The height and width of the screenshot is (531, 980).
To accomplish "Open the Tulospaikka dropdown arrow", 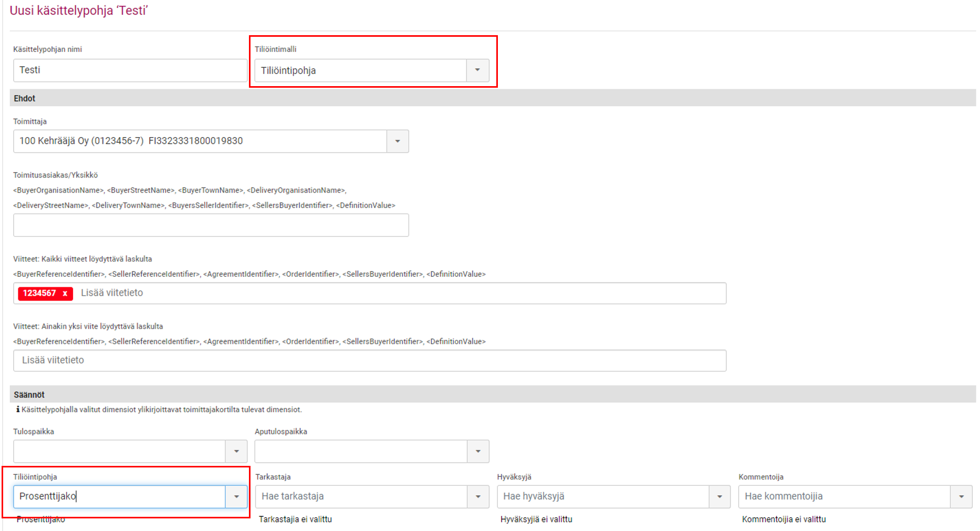I will 236,451.
